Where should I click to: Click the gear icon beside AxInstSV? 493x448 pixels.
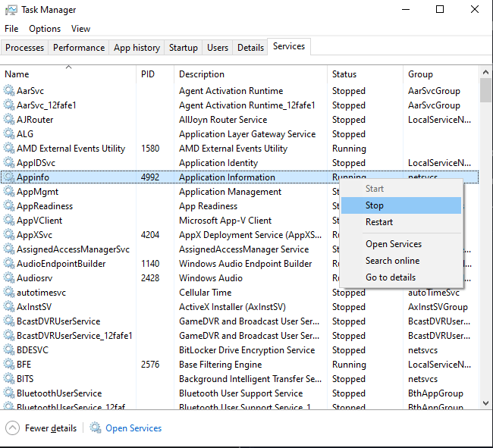pos(9,307)
